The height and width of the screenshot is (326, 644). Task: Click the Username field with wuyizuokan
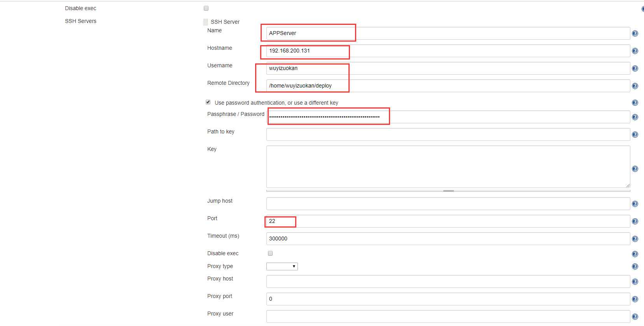click(448, 68)
